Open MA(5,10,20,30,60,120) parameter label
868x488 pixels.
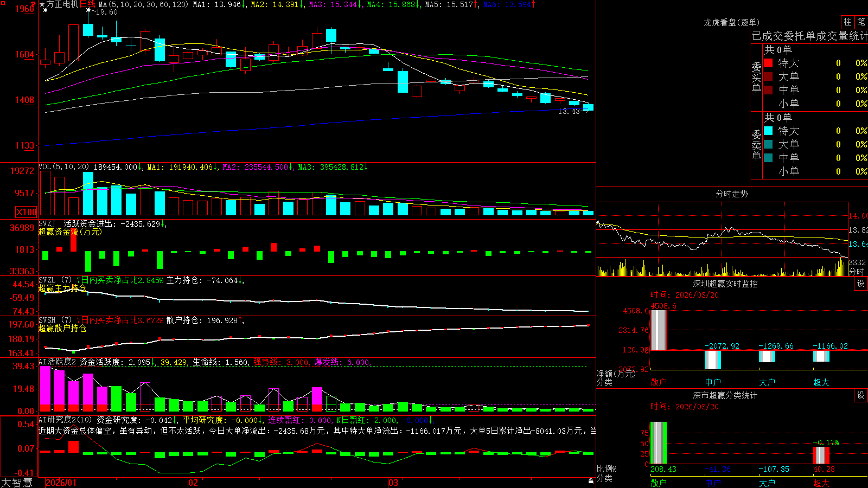point(143,4)
